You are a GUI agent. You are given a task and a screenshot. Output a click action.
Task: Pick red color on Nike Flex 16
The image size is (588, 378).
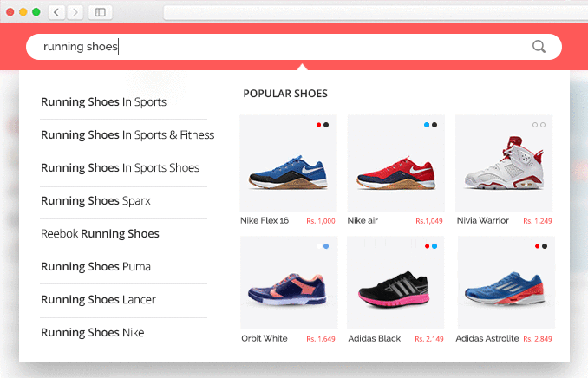tap(318, 125)
